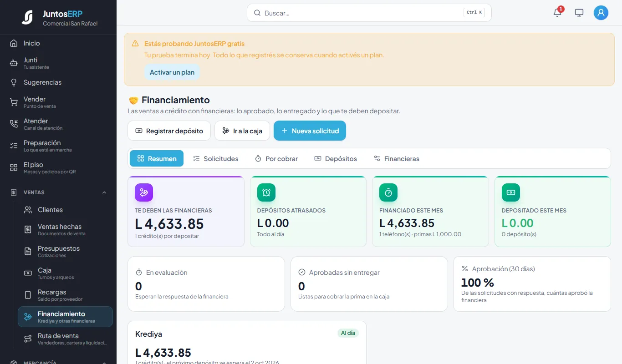This screenshot has width=622, height=364.
Task: Click the Comercial San Rafael company name
Action: pyautogui.click(x=70, y=24)
